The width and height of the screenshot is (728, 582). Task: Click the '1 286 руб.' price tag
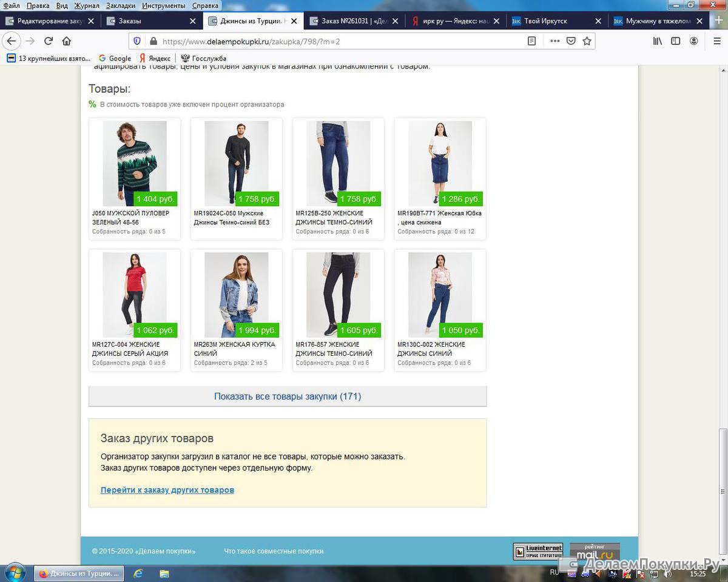(x=461, y=199)
